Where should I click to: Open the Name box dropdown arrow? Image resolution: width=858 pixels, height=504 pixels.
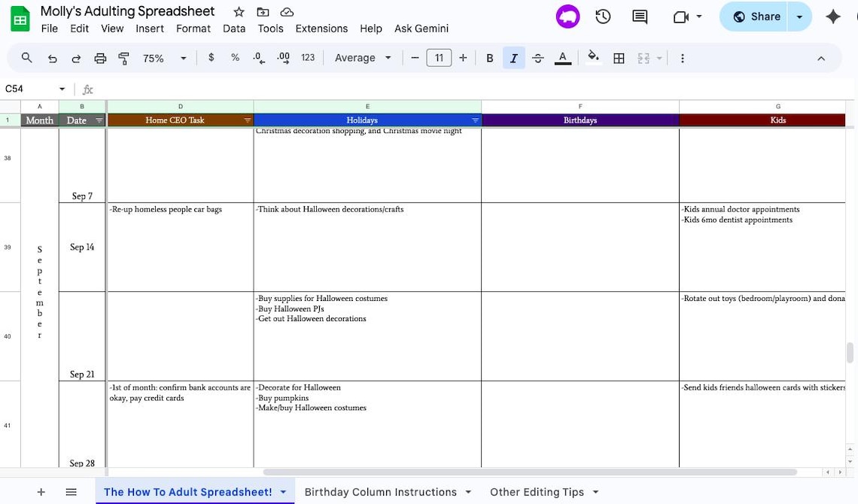click(62, 89)
